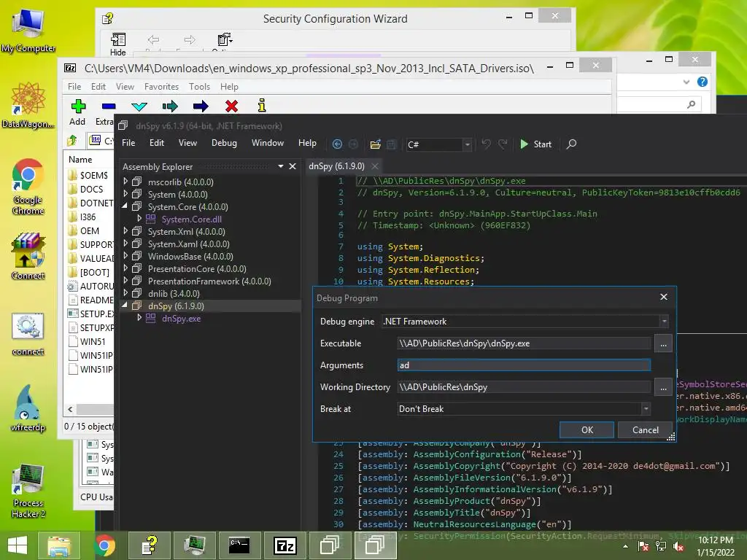Screen dimensions: 747x560
Task: Open dnSpy Window menu
Action: tap(268, 143)
